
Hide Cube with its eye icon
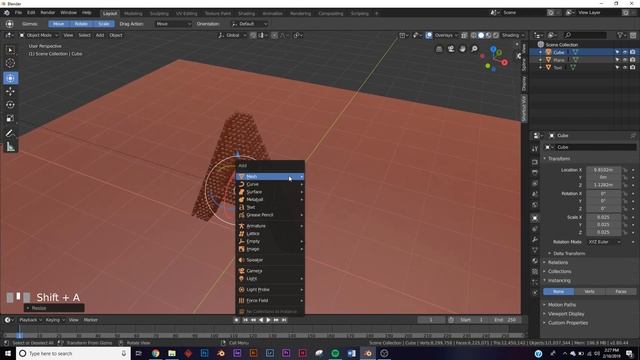pos(625,52)
